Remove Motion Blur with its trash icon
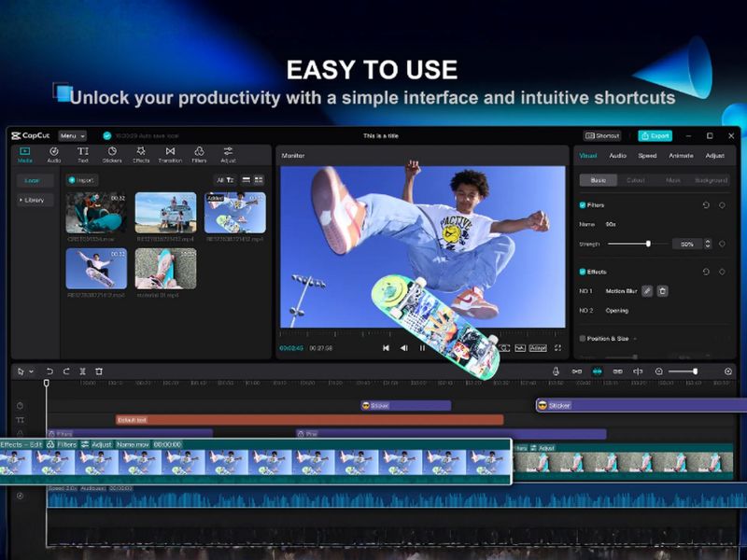 (662, 291)
